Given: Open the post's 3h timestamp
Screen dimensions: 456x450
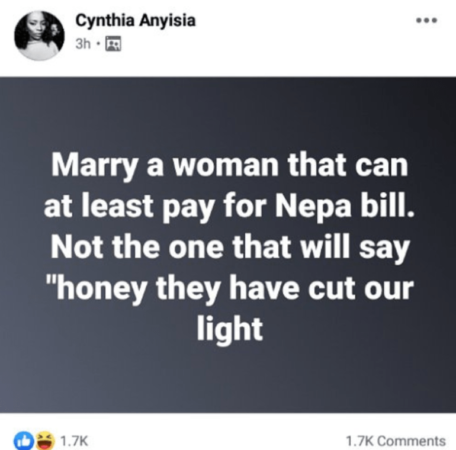Looking at the screenshot, I should coord(83,44).
